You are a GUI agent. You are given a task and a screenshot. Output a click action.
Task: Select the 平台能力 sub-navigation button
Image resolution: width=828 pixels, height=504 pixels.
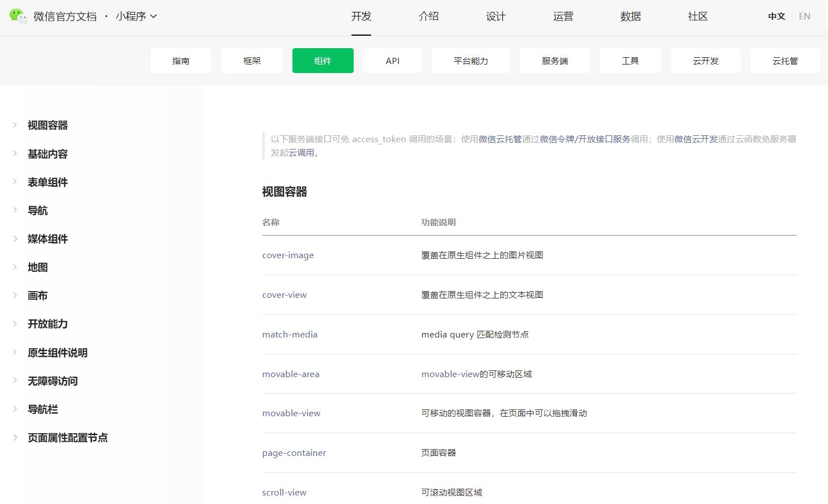coord(471,61)
